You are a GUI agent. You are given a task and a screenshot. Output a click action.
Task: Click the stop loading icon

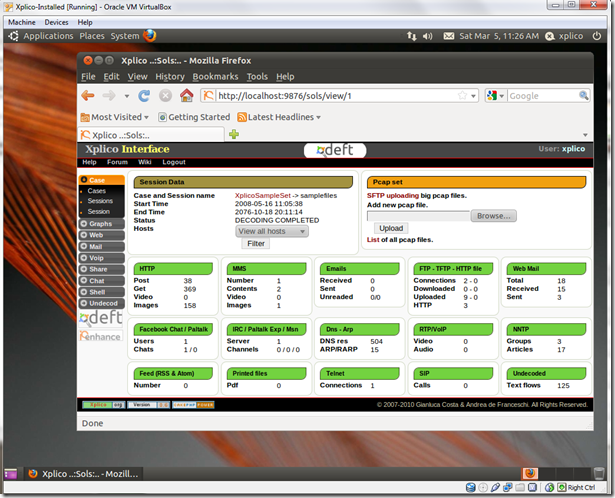166,96
